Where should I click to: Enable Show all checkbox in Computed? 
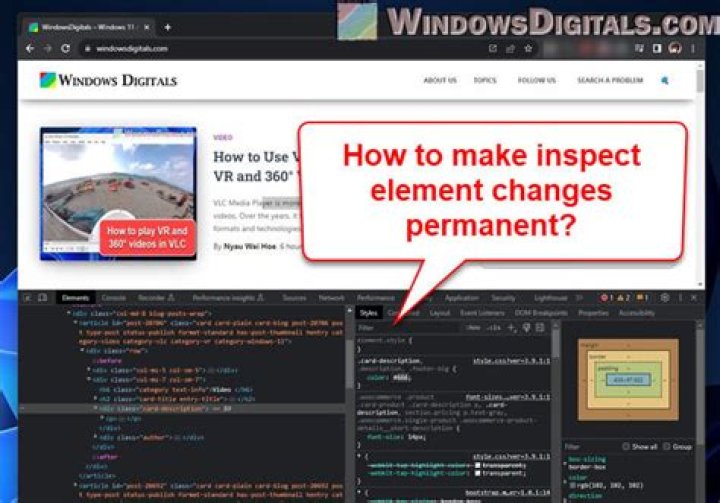pyautogui.click(x=625, y=446)
